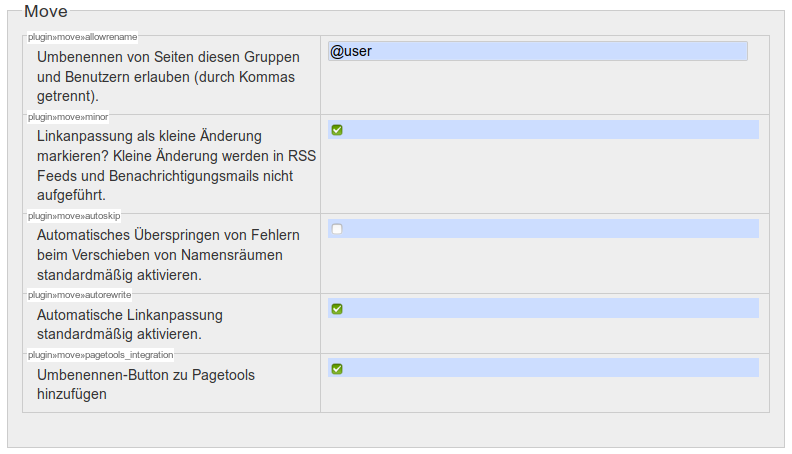
Task: Open the plugin»move»allowrename setting key link
Action: (x=82, y=37)
